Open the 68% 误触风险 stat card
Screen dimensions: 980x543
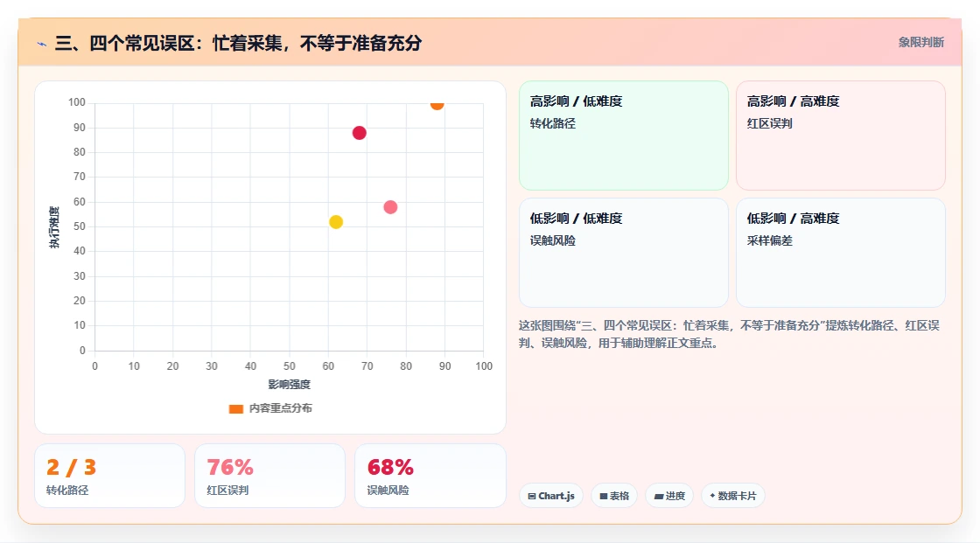pos(430,476)
